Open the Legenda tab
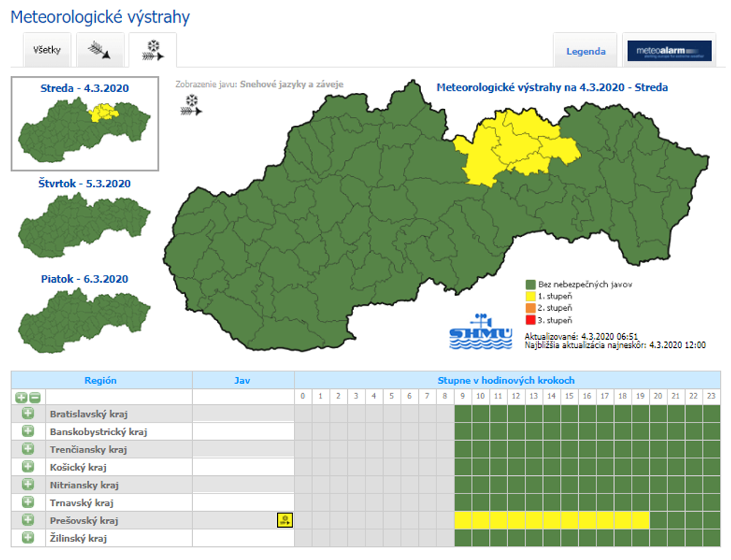This screenshot has width=731, height=560. tap(586, 51)
